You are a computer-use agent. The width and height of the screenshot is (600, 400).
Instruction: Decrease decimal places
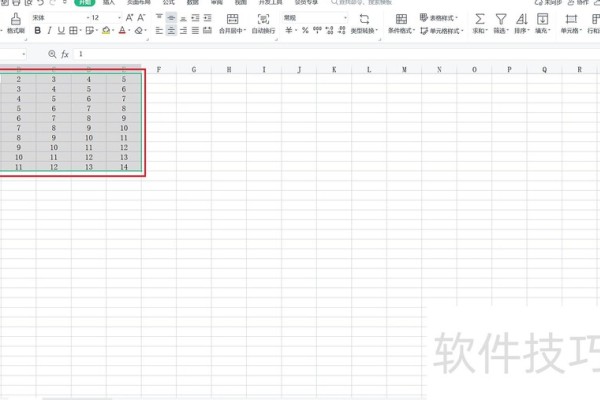pos(342,30)
